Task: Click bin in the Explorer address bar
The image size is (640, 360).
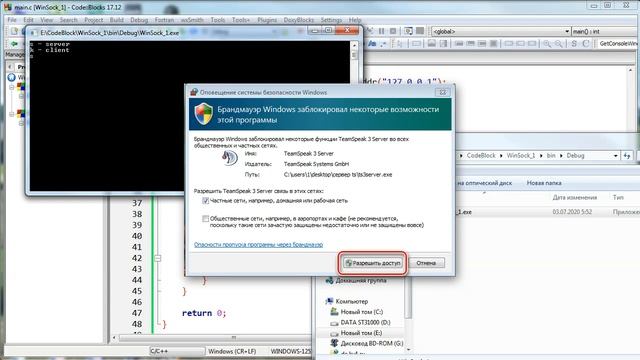Action: coord(551,156)
